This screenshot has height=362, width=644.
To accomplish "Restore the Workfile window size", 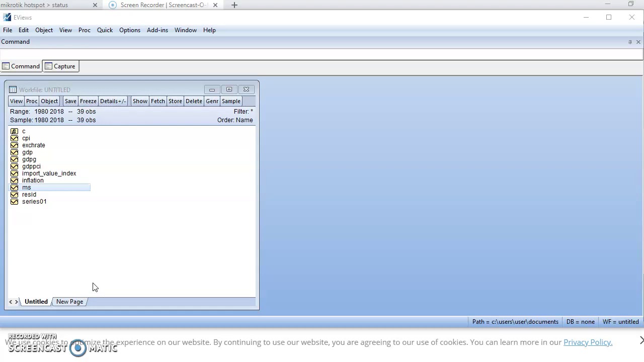I will 229,89.
